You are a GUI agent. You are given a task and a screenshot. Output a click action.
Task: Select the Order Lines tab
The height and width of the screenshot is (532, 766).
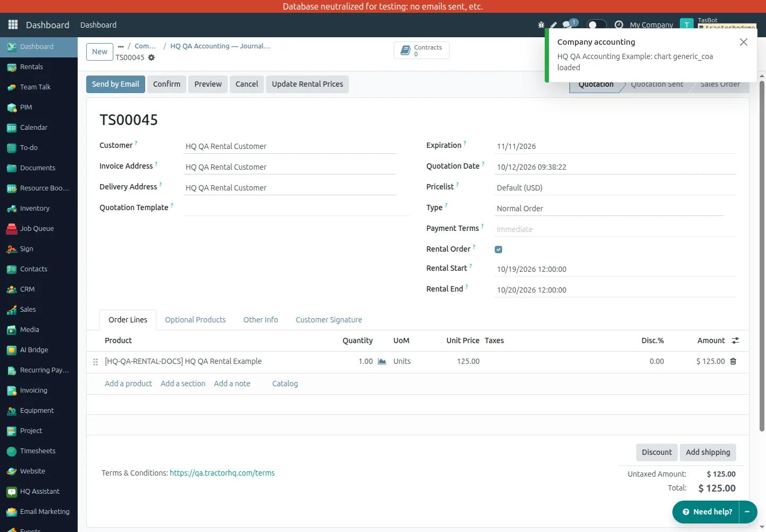128,320
